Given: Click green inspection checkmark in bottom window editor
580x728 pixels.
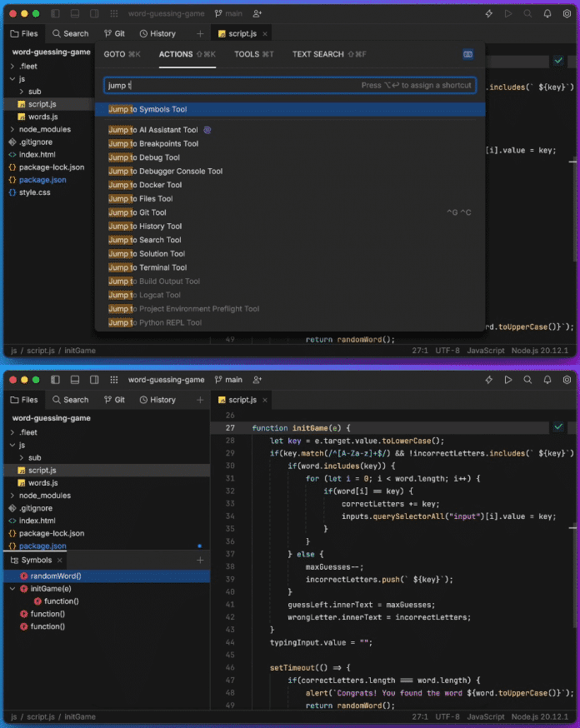Looking at the screenshot, I should tap(558, 426).
